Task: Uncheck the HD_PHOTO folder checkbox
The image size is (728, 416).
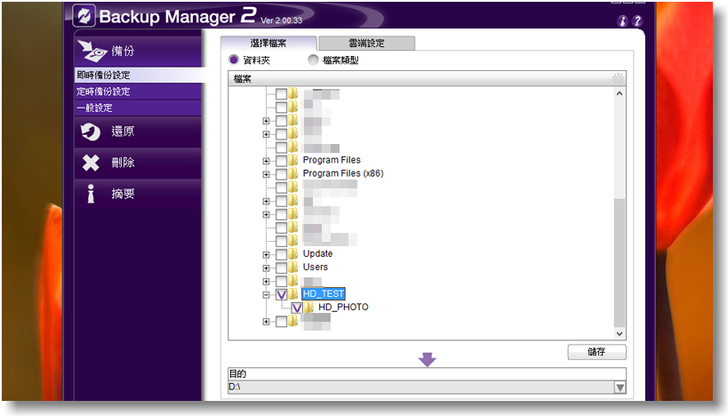Action: pyautogui.click(x=297, y=307)
